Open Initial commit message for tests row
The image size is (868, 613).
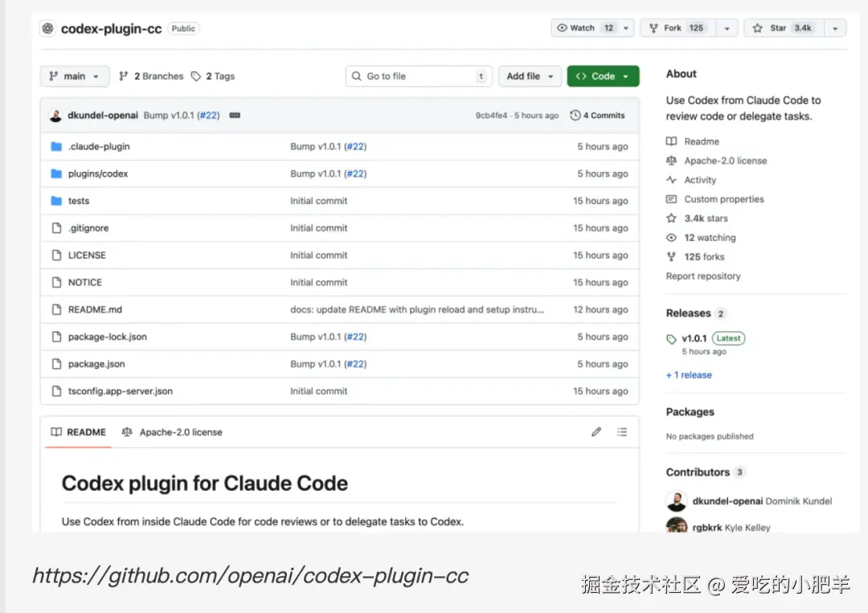pos(318,200)
